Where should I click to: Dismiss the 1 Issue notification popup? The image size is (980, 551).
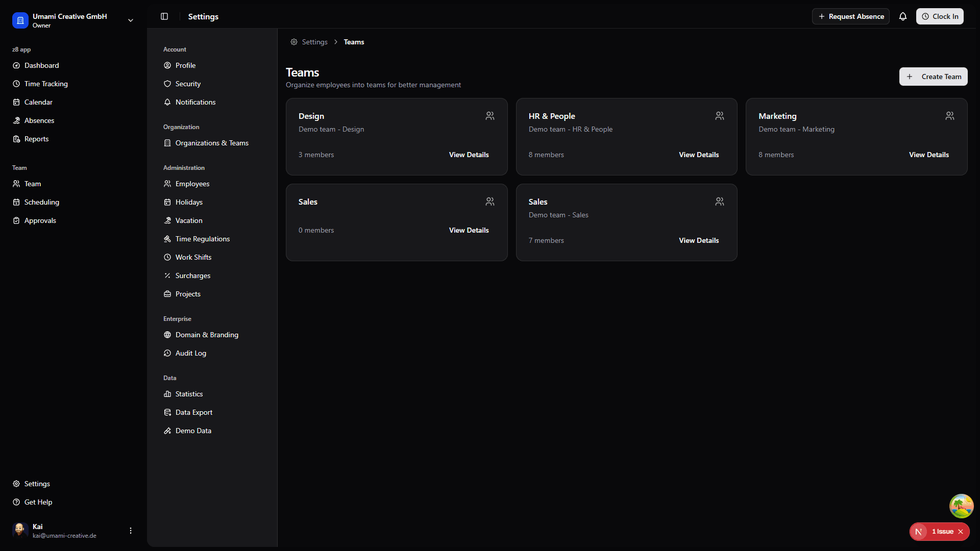962,532
